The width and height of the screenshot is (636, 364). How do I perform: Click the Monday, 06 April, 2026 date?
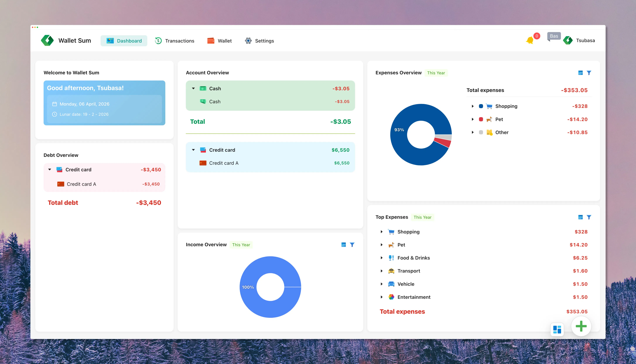[84, 104]
